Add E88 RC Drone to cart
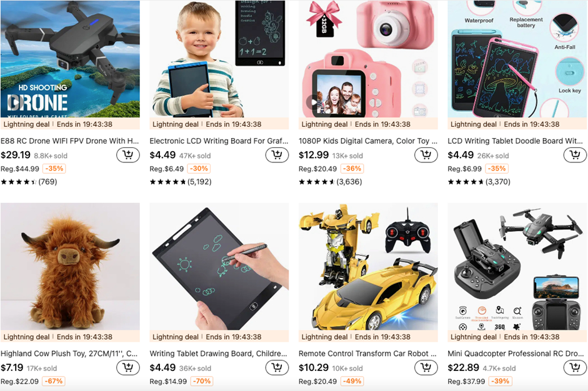The image size is (588, 391). click(x=128, y=155)
